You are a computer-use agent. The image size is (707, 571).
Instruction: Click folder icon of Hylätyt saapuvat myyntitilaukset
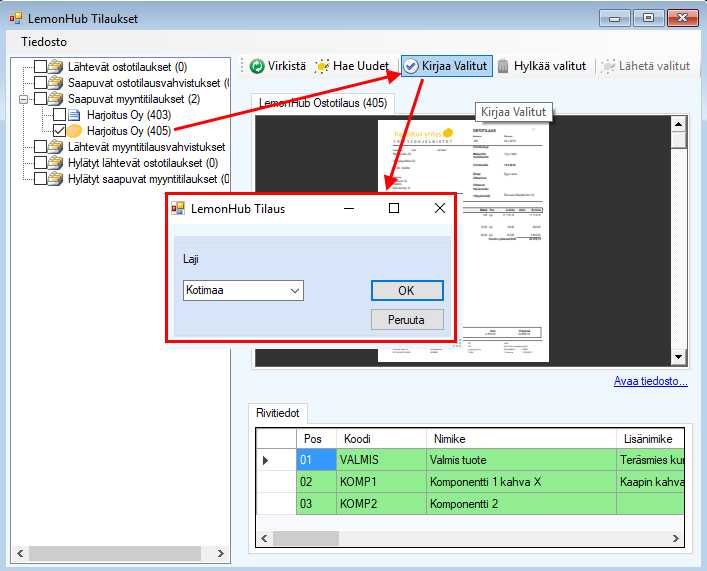click(55, 179)
